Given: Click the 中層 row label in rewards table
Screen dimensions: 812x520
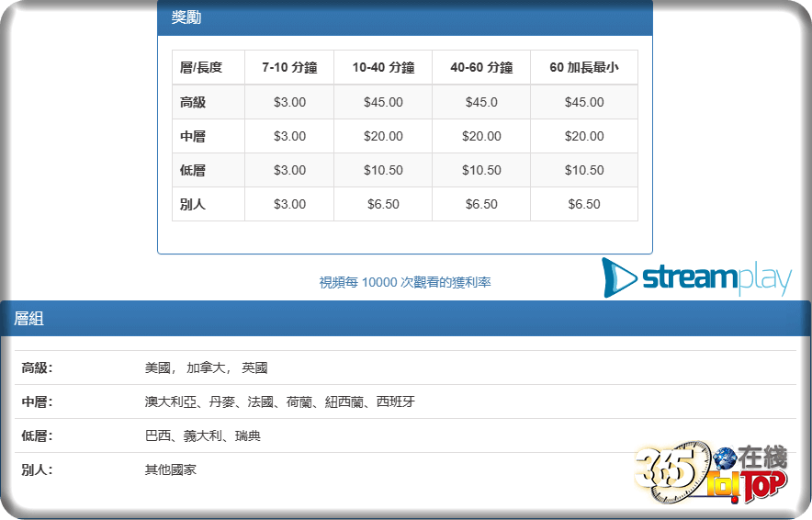Looking at the screenshot, I should pos(209,136).
